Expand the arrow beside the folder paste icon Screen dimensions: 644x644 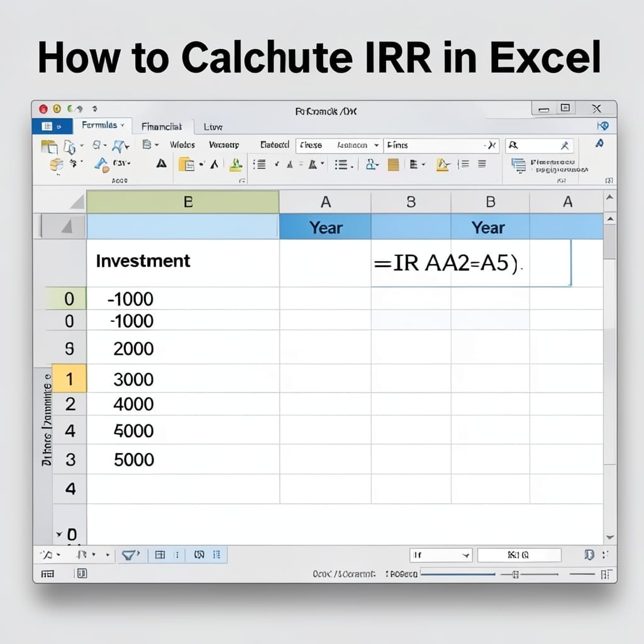pyautogui.click(x=202, y=164)
